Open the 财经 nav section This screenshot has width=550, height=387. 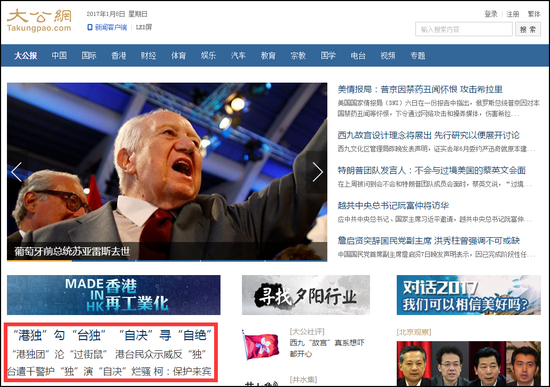click(x=148, y=55)
